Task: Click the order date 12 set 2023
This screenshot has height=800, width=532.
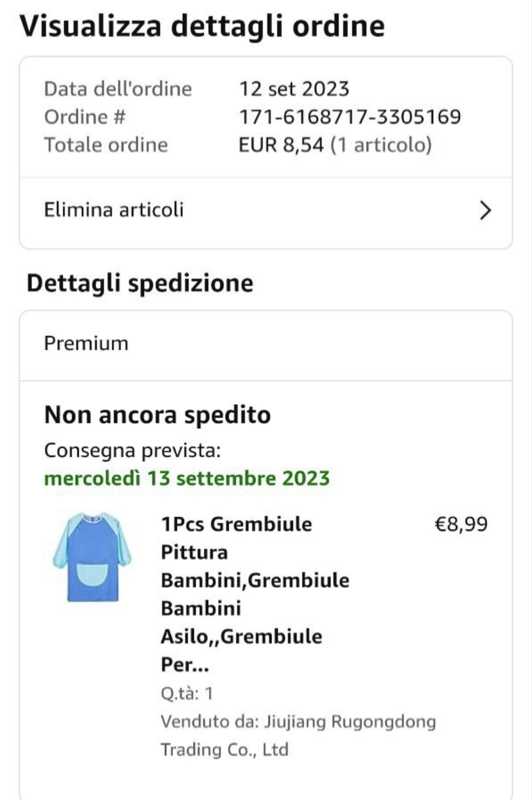Action: click(294, 89)
